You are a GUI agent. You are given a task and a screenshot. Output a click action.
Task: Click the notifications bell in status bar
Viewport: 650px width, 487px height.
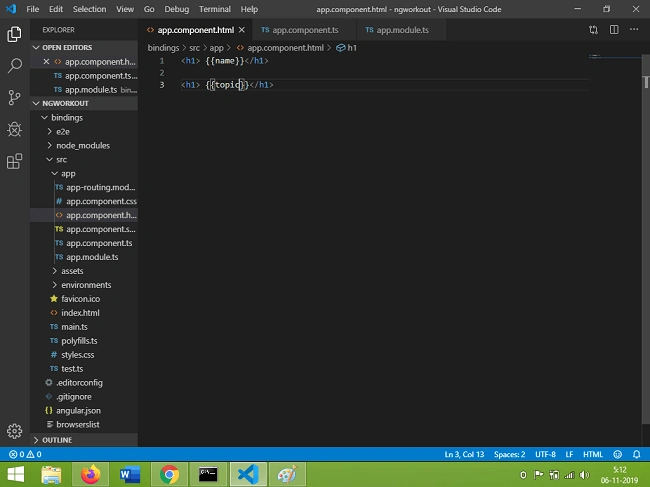636,454
